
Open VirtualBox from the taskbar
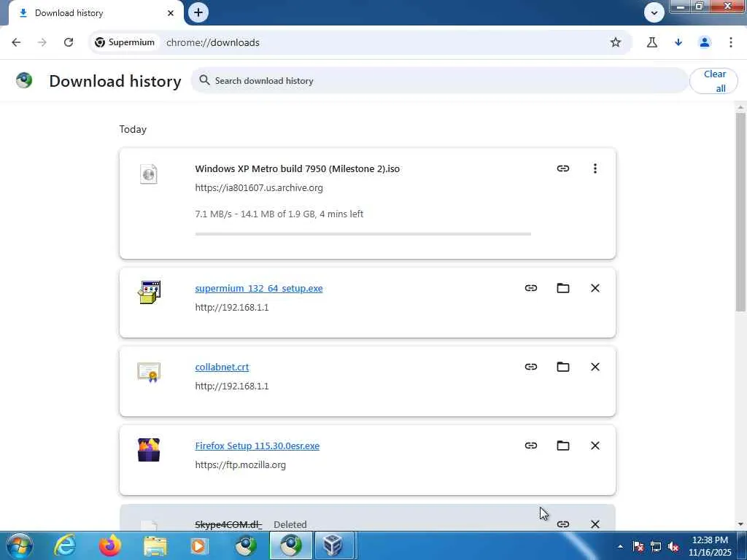pos(333,545)
